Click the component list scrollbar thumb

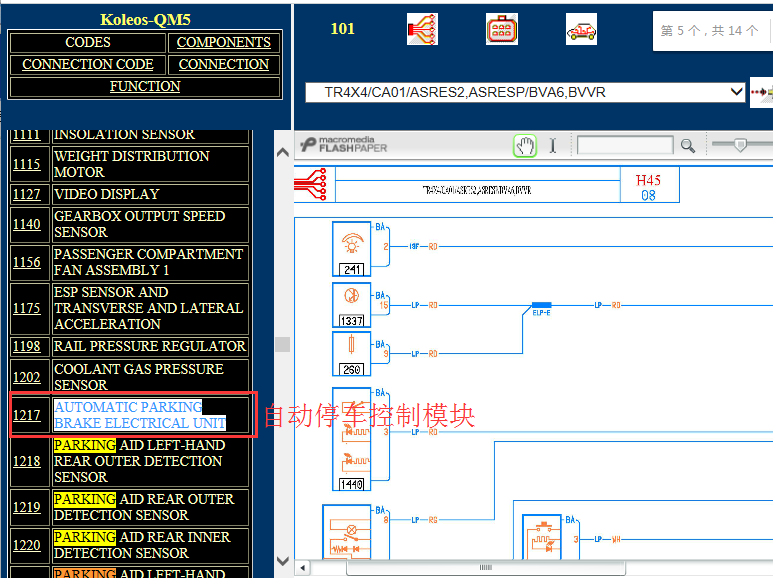click(x=282, y=344)
